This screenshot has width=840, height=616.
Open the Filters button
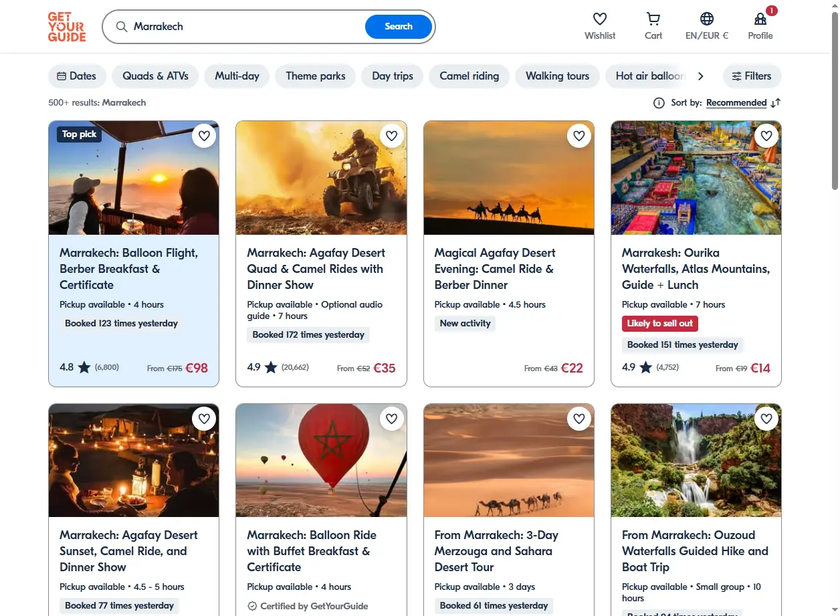pyautogui.click(x=752, y=76)
